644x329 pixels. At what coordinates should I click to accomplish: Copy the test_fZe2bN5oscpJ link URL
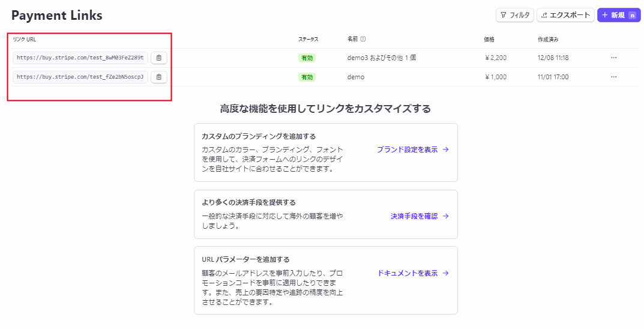point(159,77)
